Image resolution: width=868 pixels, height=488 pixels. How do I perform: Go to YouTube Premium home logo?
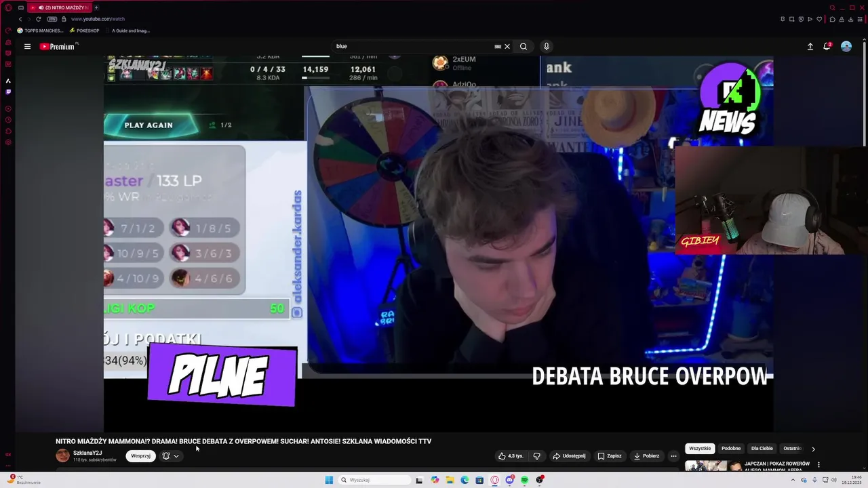58,47
